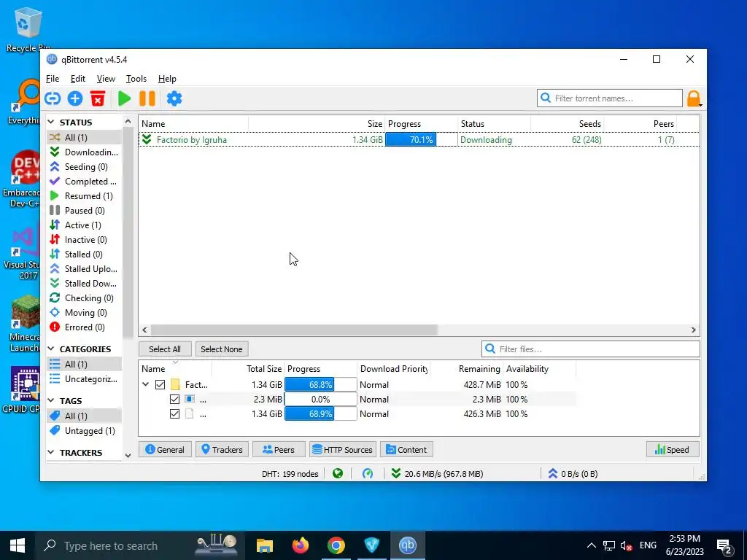This screenshot has width=747, height=560.
Task: Collapse the STATUS section
Action: (x=51, y=122)
